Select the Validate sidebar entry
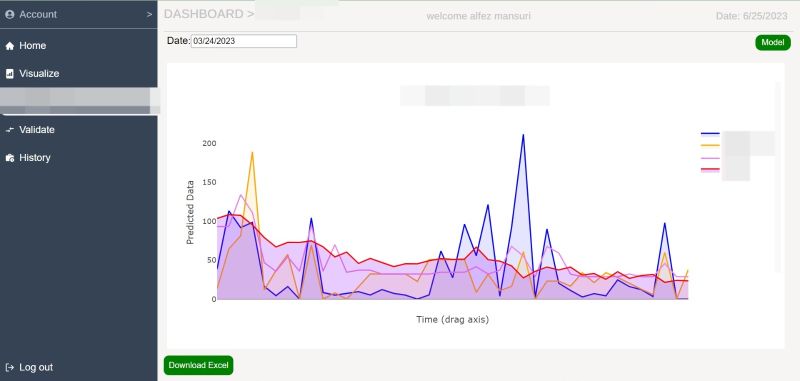The width and height of the screenshot is (800, 381). point(79,130)
